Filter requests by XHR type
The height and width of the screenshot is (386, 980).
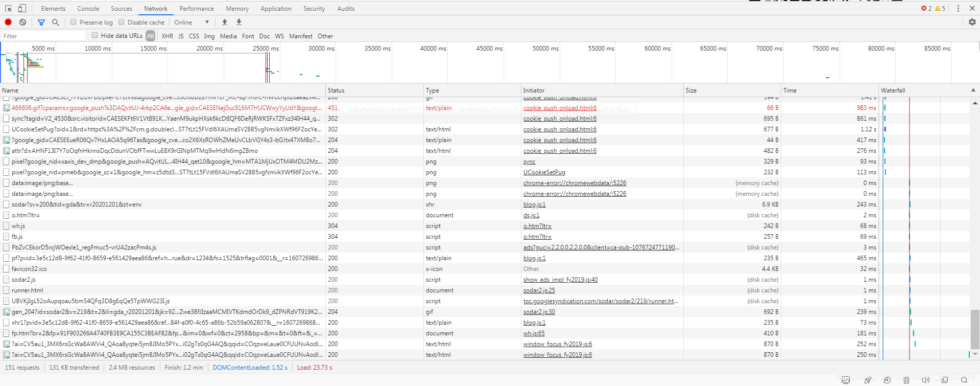[167, 36]
